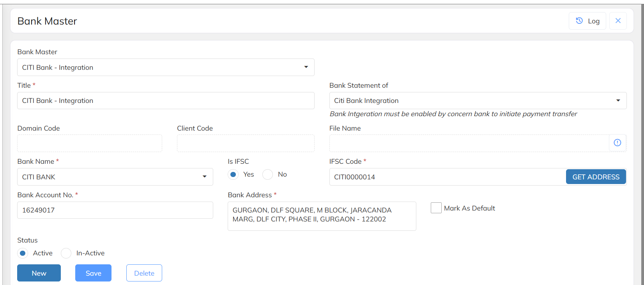This screenshot has width=644, height=285.
Task: Click the New button
Action: click(x=39, y=273)
